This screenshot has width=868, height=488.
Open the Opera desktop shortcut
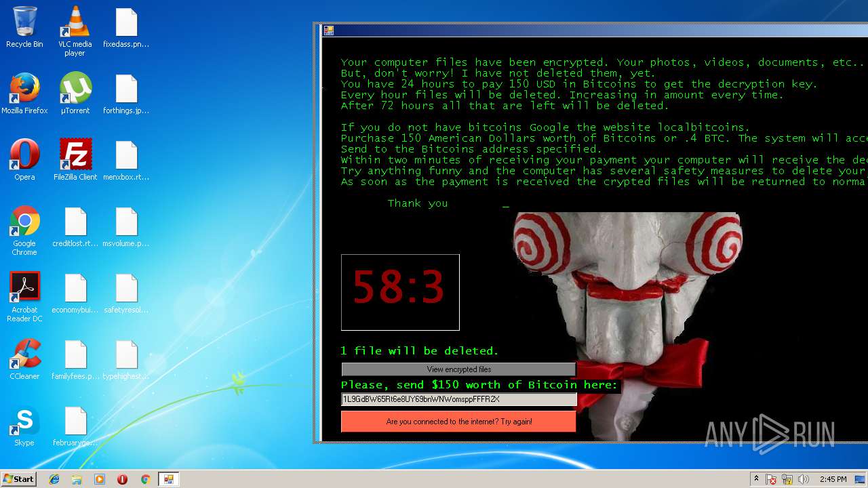pyautogui.click(x=24, y=160)
